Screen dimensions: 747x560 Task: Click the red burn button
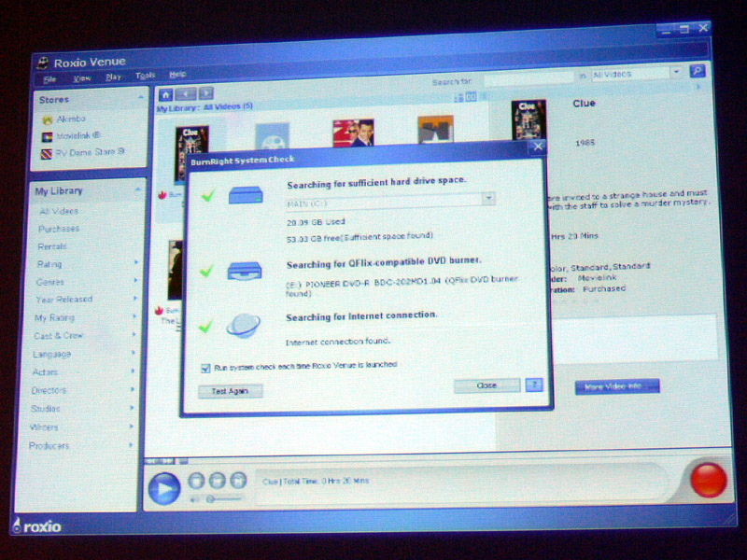tap(707, 480)
